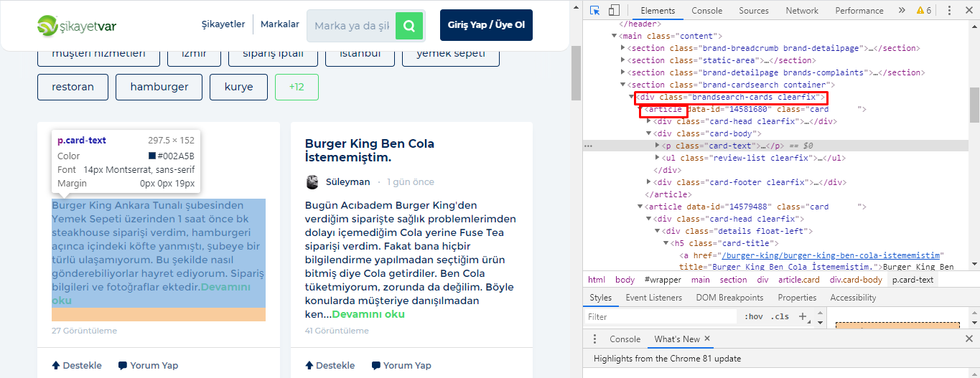Select the What's New drawer tab

click(x=676, y=339)
